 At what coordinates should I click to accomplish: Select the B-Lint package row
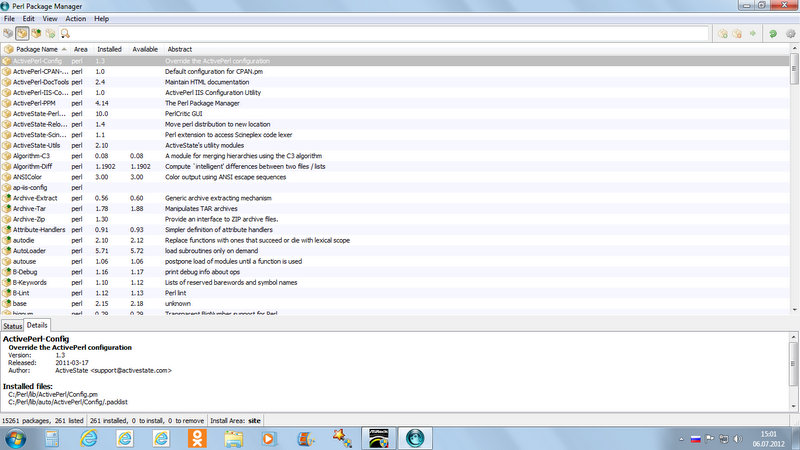click(395, 293)
